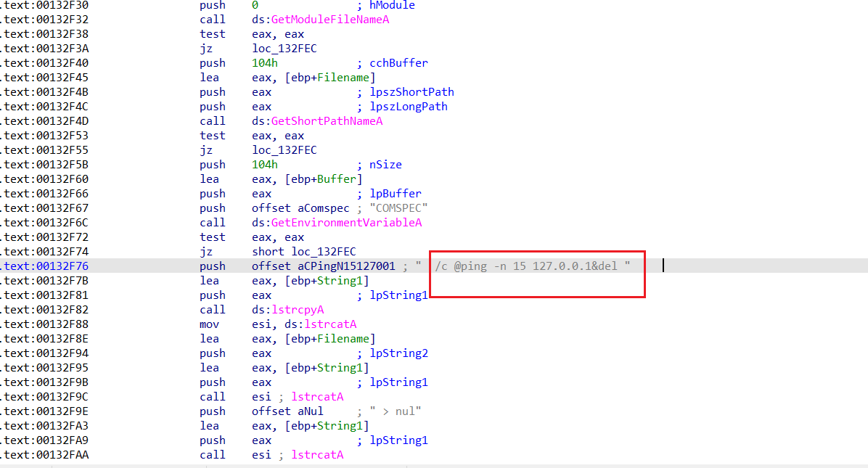Click [ebp+Filename] at address 00132F45
This screenshot has width=868, height=468.
tap(330, 78)
